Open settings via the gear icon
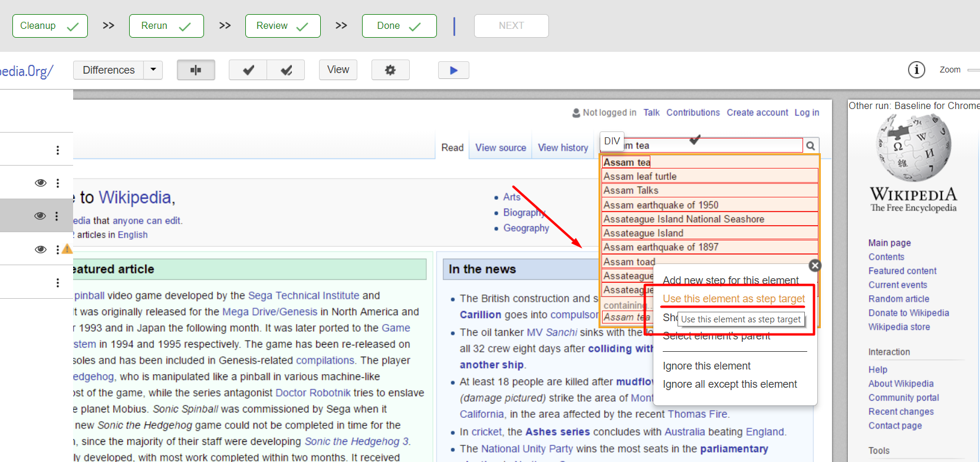The image size is (980, 462). pos(390,70)
